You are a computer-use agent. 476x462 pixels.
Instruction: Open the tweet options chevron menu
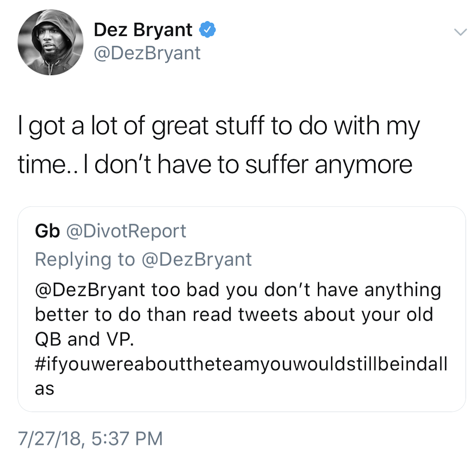click(461, 33)
